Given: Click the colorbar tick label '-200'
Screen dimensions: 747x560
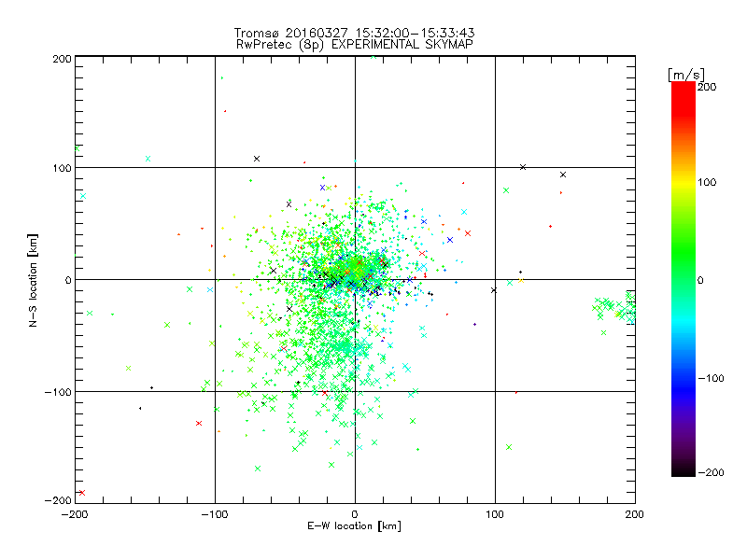Looking at the screenshot, I should click(x=711, y=473).
